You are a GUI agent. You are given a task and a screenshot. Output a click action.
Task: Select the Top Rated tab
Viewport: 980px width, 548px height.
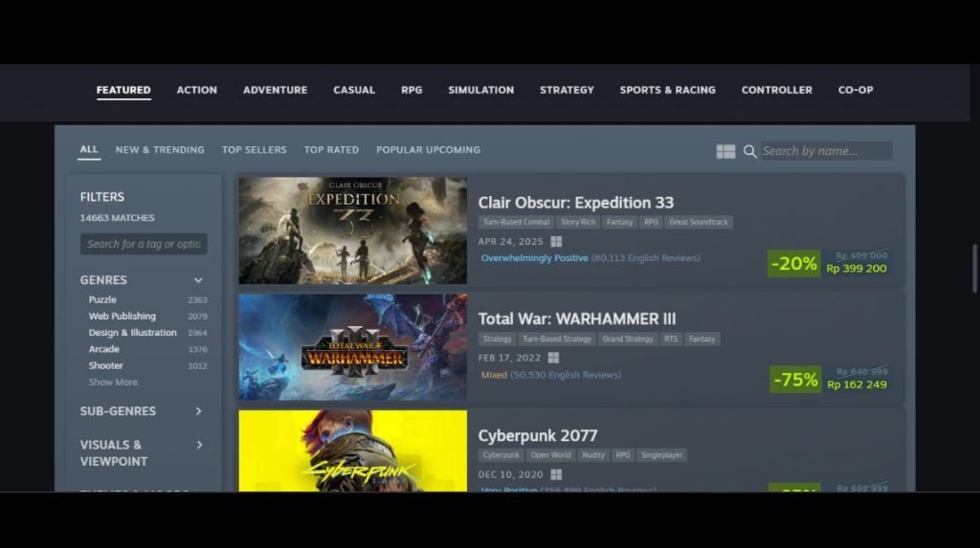point(331,150)
